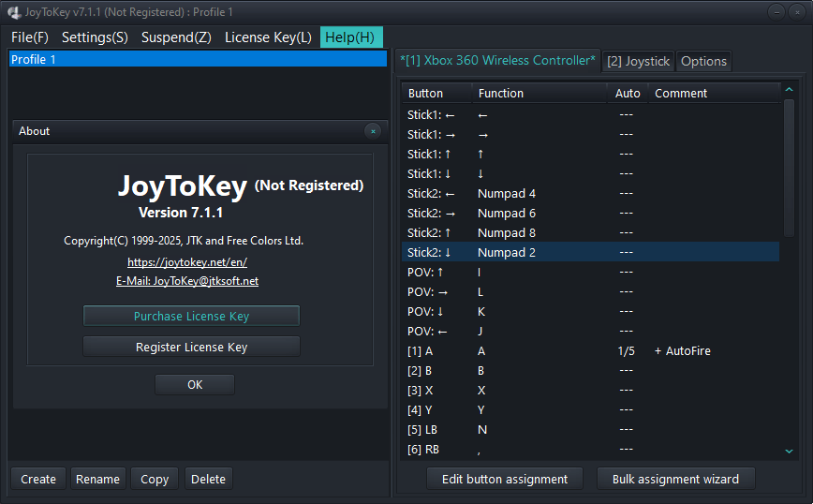813x504 pixels.
Task: Select the Stick1: ↓ row
Action: (x=591, y=173)
